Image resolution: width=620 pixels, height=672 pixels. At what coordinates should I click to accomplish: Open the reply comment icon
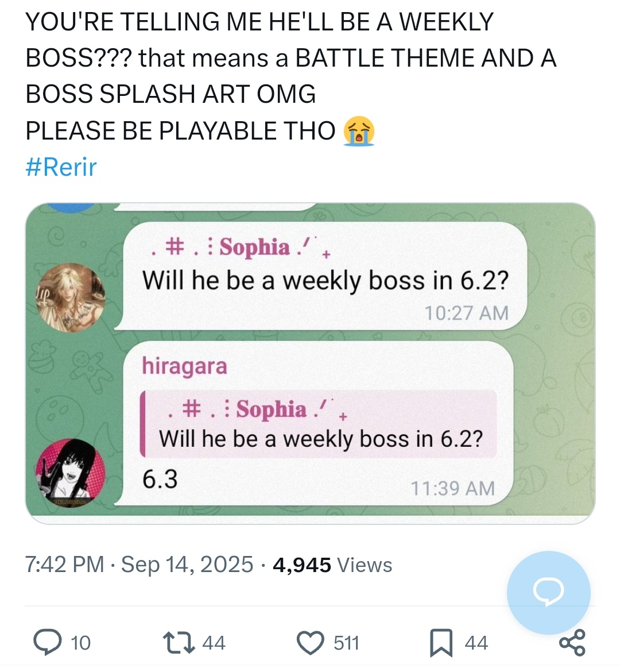click(x=46, y=643)
